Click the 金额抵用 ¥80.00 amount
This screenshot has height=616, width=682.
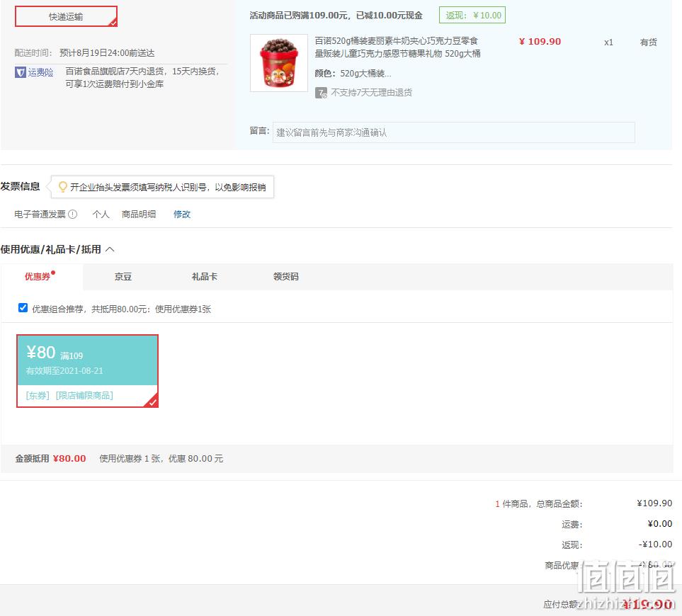pyautogui.click(x=69, y=458)
